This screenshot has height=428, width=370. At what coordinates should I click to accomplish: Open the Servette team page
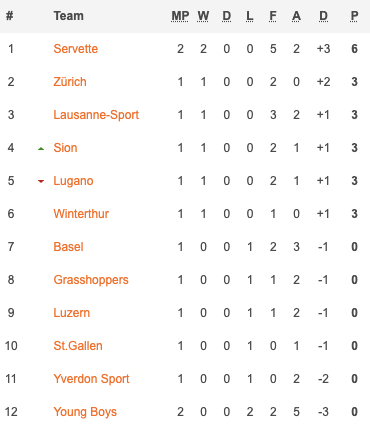point(76,49)
